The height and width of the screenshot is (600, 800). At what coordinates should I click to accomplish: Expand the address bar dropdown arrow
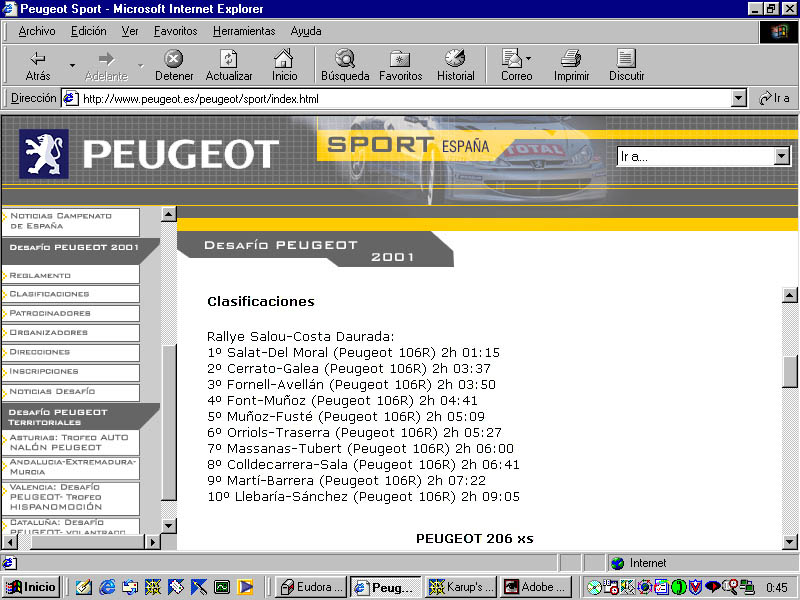tap(738, 98)
